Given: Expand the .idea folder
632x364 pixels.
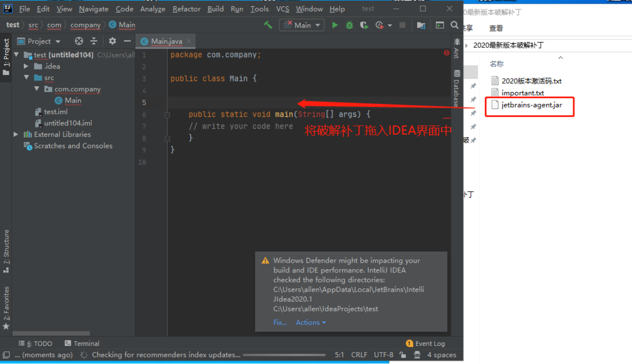Looking at the screenshot, I should 26,66.
